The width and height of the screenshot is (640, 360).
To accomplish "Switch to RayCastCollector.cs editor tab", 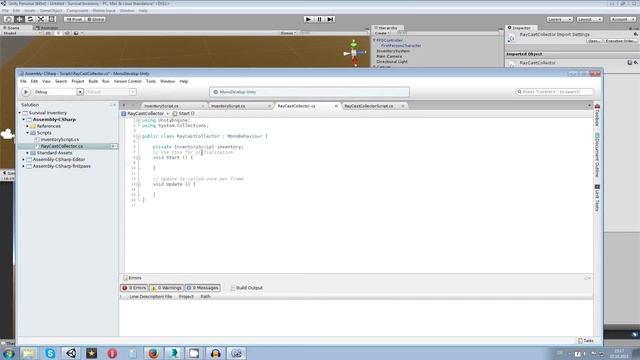I will [x=296, y=106].
